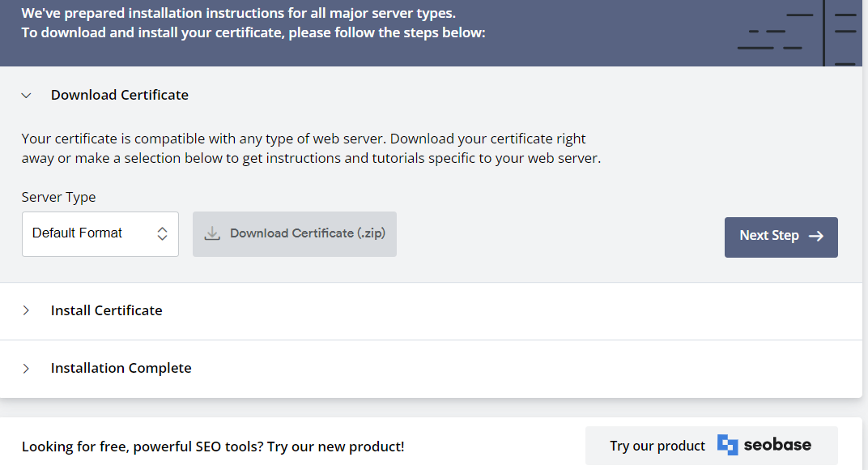Select the Installation Complete heading
This screenshot has height=470, width=868.
click(121, 368)
